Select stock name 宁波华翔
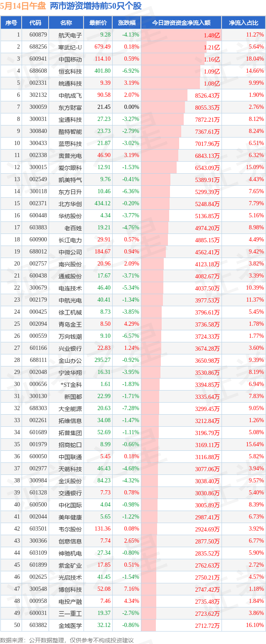 70,372
